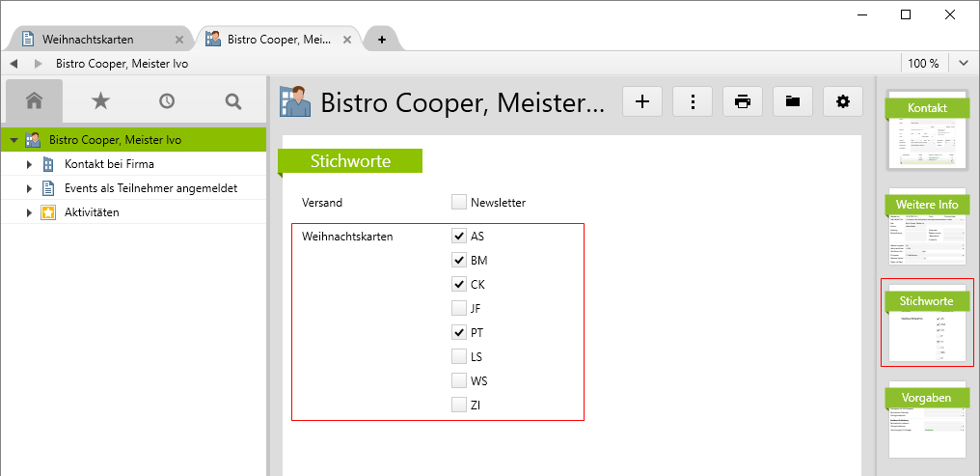The image size is (980, 476).
Task: Open the folder icon button
Action: click(x=793, y=101)
